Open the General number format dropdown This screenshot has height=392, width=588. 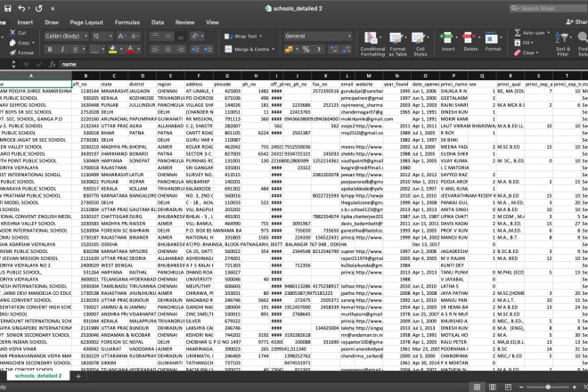pyautogui.click(x=318, y=36)
